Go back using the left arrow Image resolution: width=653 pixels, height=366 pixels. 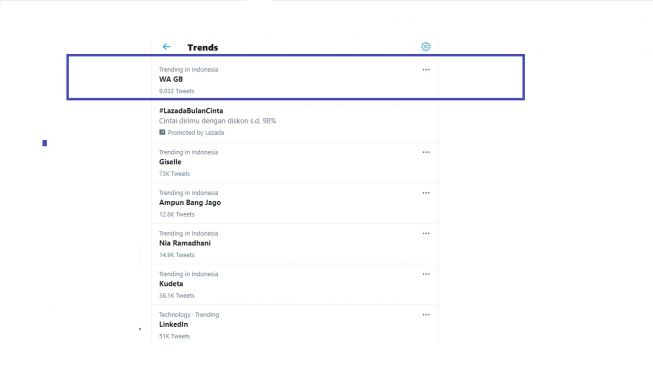pos(167,47)
